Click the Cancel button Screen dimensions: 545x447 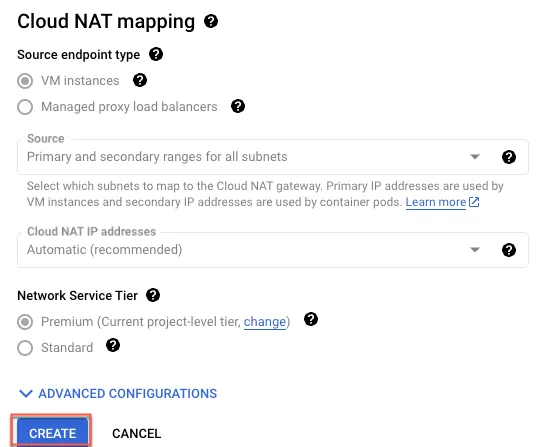point(137,433)
